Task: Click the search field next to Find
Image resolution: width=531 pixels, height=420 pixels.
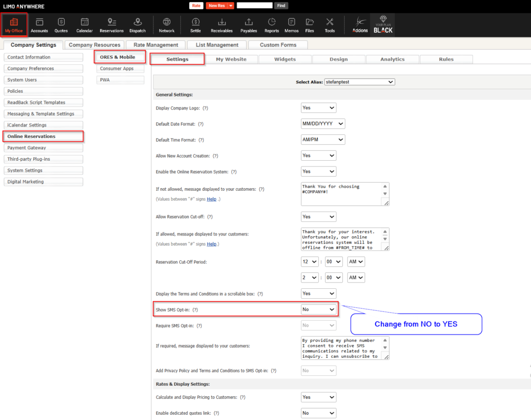Action: click(x=254, y=6)
